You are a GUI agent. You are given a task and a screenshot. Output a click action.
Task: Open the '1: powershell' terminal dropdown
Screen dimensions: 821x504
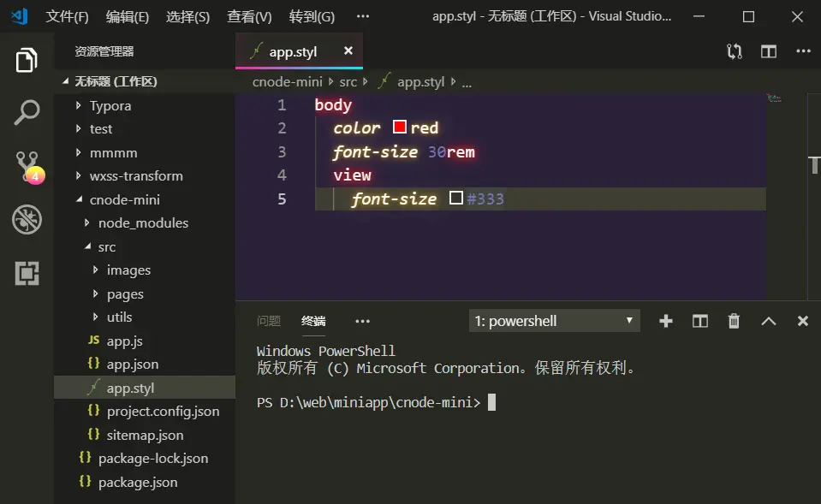pyautogui.click(x=554, y=320)
